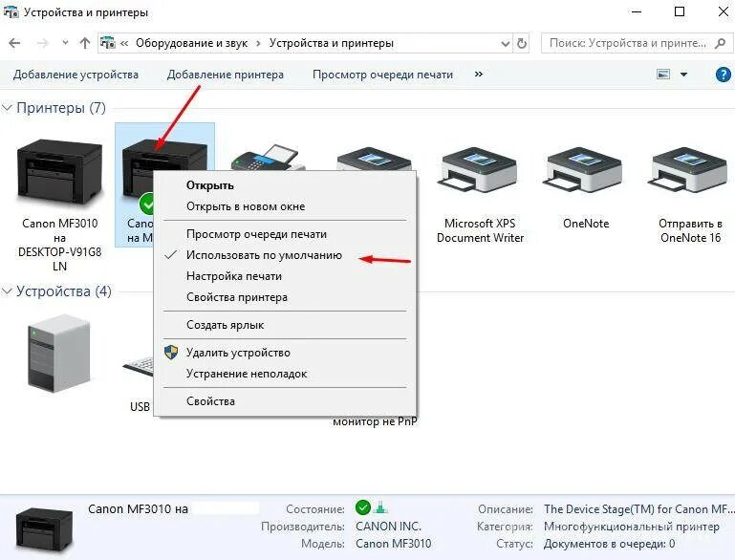Click the Device Stage description text
Screen dimensions: 735x560
pos(638,509)
